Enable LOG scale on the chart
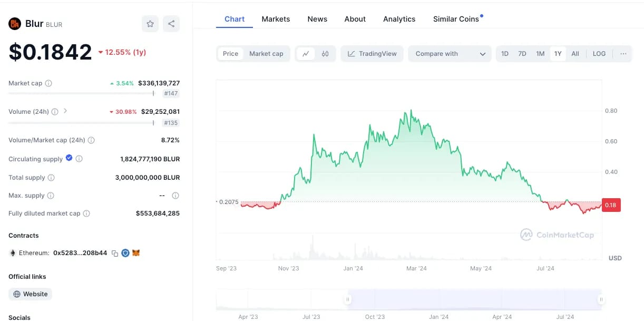 (599, 54)
